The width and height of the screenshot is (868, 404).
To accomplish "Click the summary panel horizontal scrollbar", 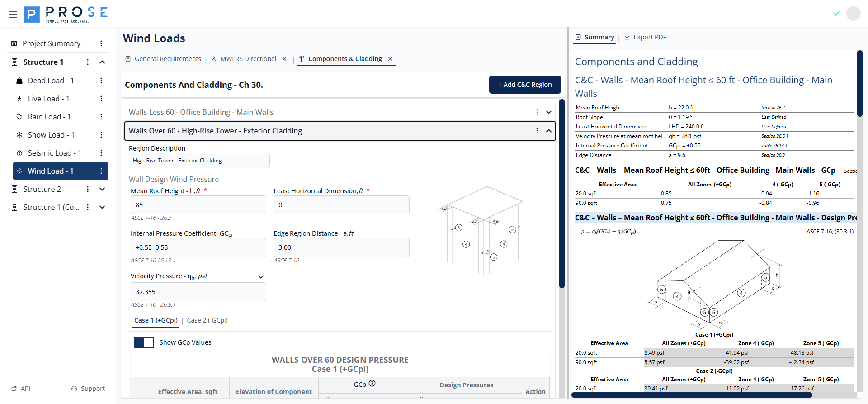I will point(692,395).
